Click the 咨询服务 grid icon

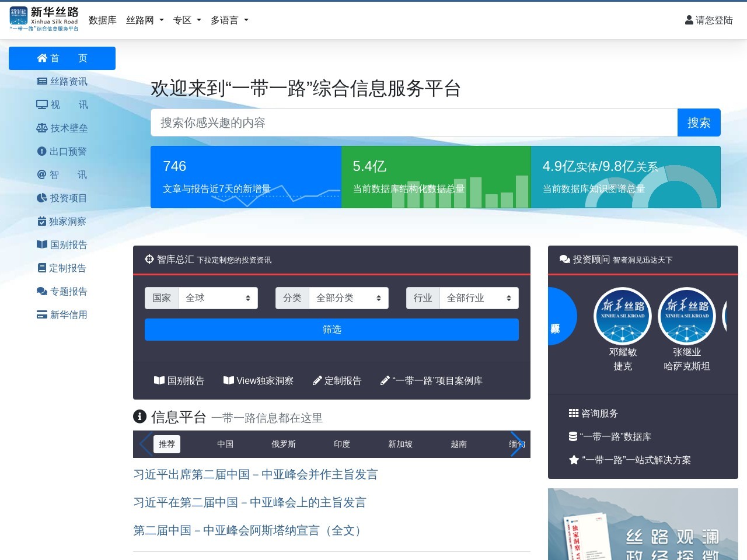pyautogui.click(x=574, y=413)
